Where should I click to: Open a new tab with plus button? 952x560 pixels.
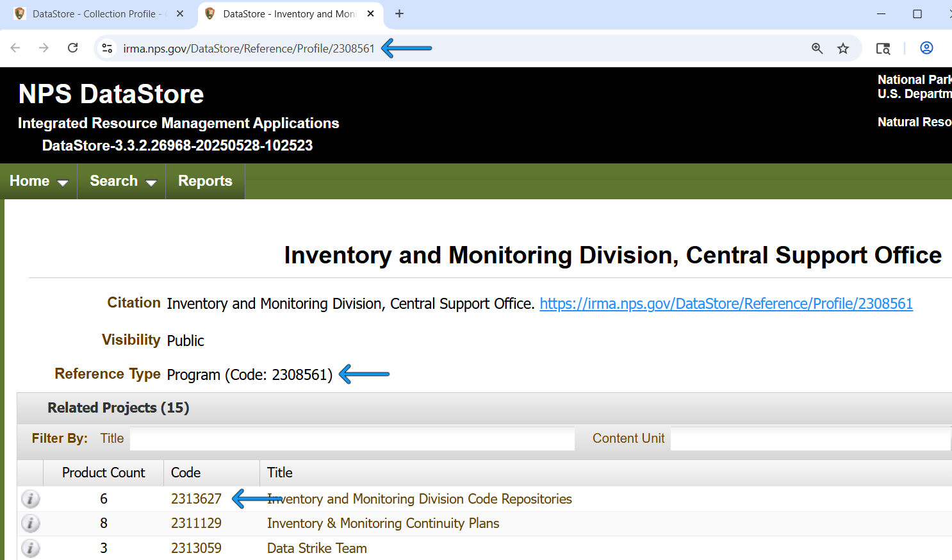point(399,13)
